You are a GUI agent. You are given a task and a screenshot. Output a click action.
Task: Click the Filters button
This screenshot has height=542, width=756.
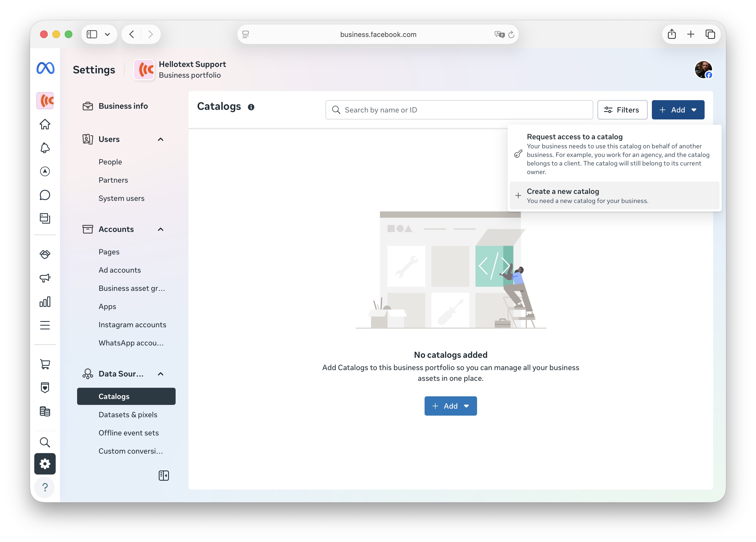[622, 110]
